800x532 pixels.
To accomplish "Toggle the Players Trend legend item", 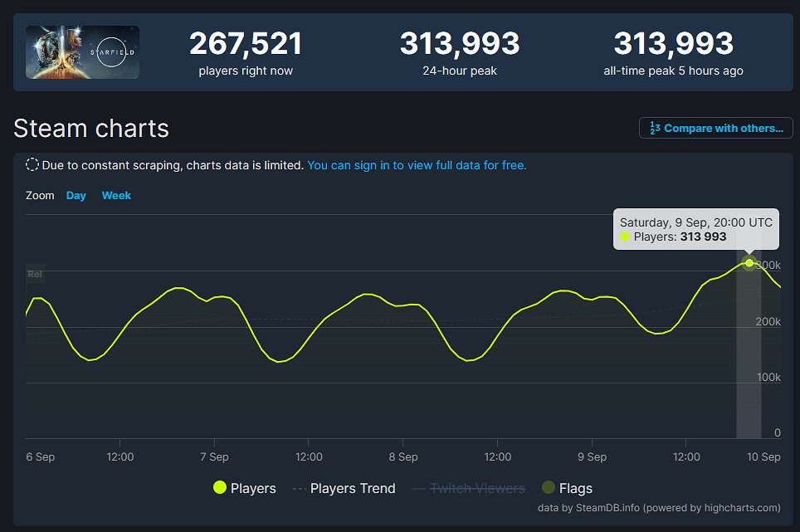I will 353,488.
